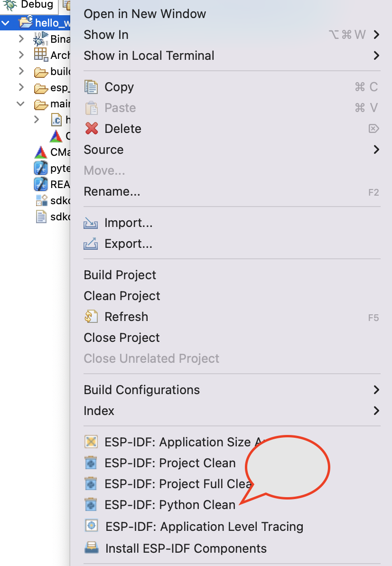Image resolution: width=392 pixels, height=566 pixels.
Task: Open the Show In submenu arrow
Action: (x=376, y=35)
